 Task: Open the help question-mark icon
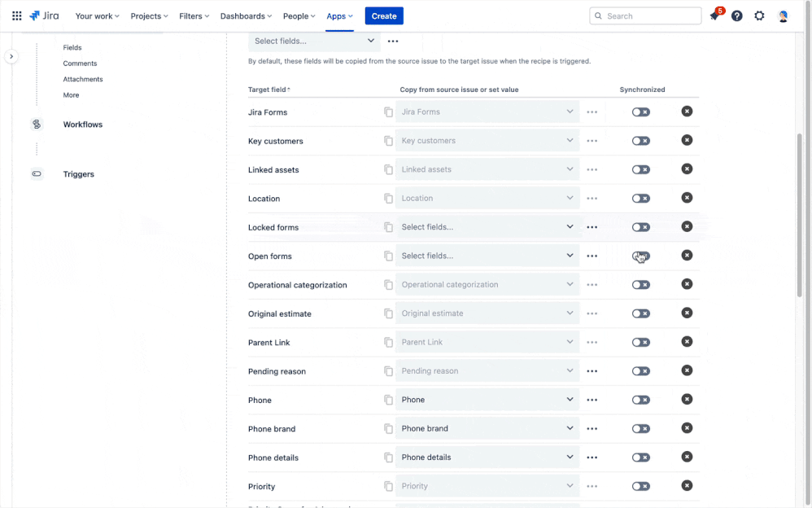coord(736,15)
